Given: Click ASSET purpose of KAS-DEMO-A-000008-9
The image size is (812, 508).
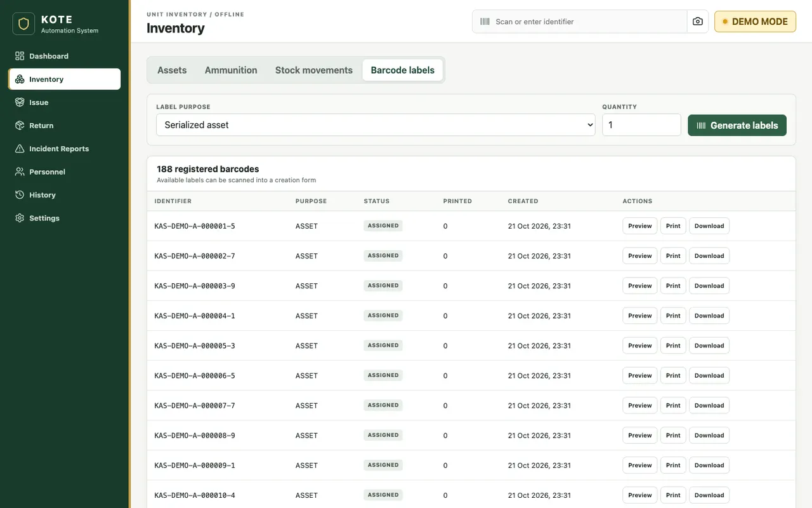Looking at the screenshot, I should pos(306,436).
